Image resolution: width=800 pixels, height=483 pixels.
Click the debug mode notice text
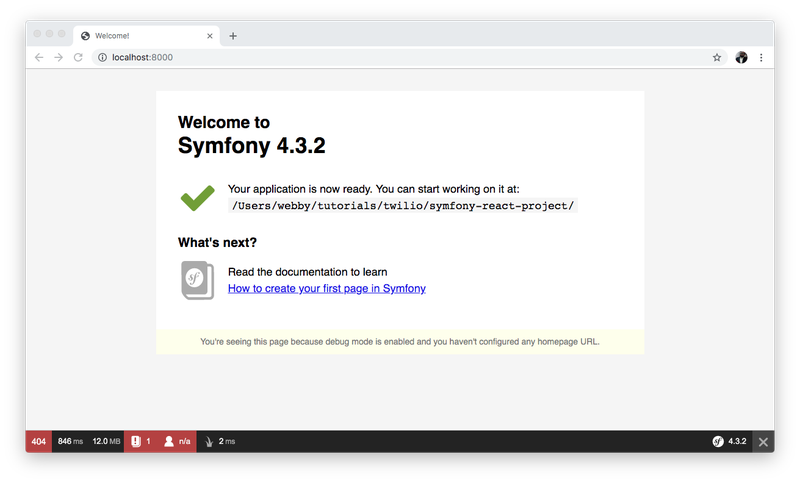(399, 342)
